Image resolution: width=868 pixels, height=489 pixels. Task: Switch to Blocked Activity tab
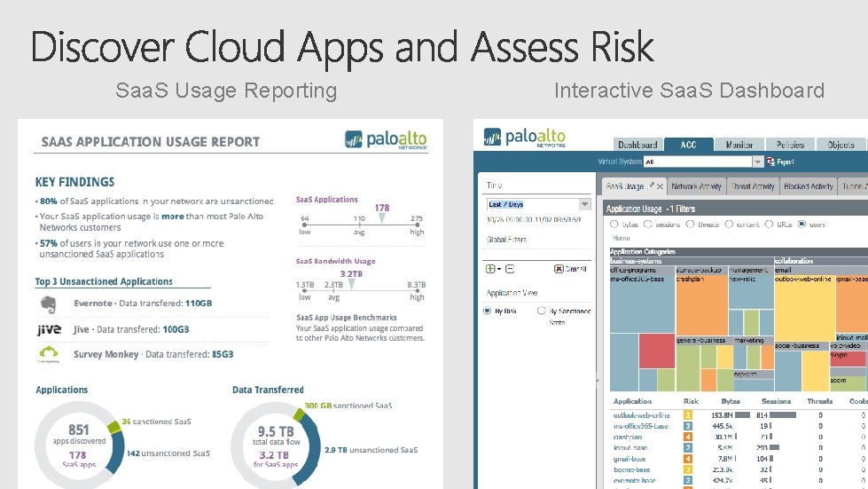tap(809, 186)
